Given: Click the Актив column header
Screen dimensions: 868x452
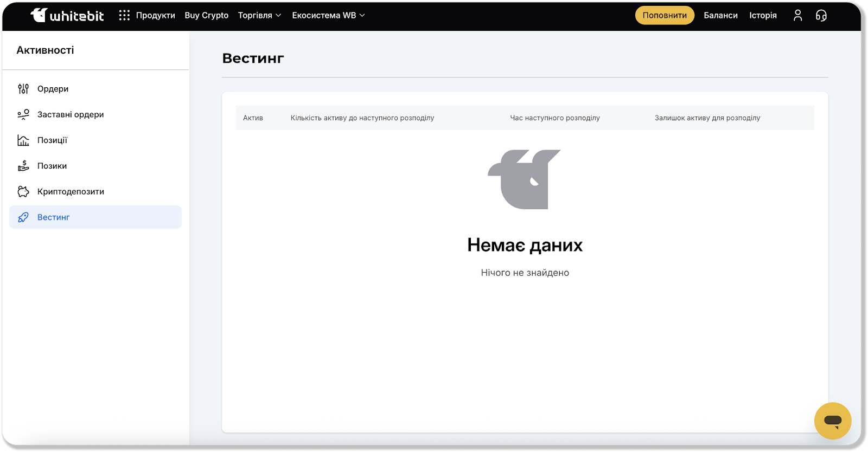Looking at the screenshot, I should (x=253, y=118).
